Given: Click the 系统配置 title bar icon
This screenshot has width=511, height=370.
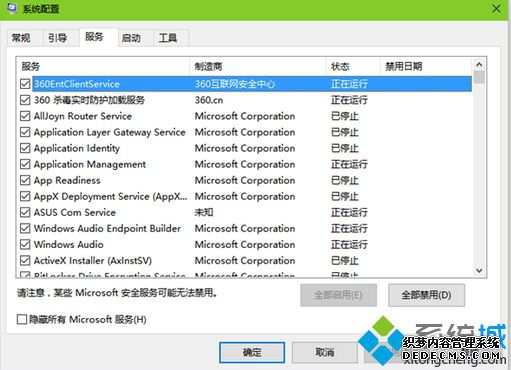Looking at the screenshot, I should [12, 8].
